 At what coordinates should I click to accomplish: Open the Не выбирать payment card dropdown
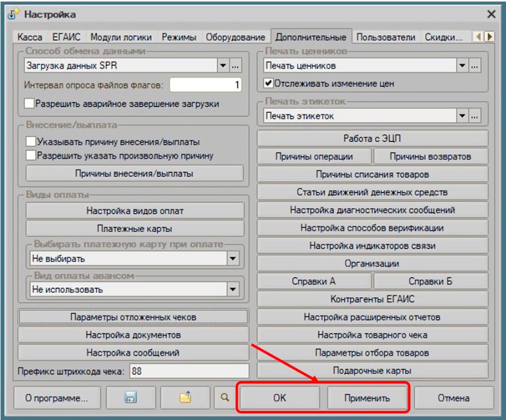[233, 259]
